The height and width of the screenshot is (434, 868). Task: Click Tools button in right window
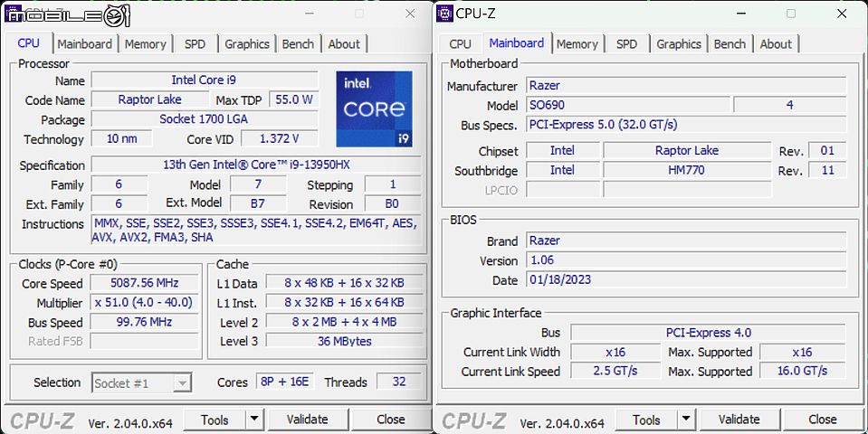tap(646, 420)
